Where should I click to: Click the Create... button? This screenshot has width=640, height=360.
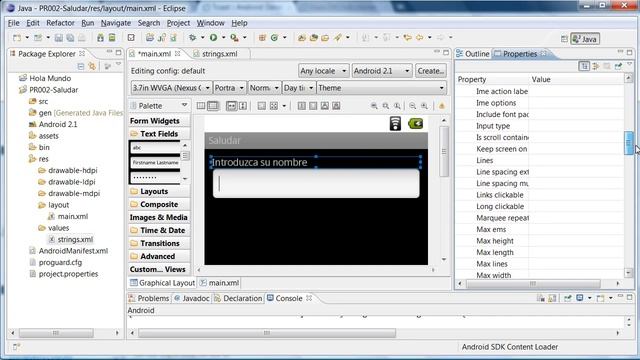(431, 71)
